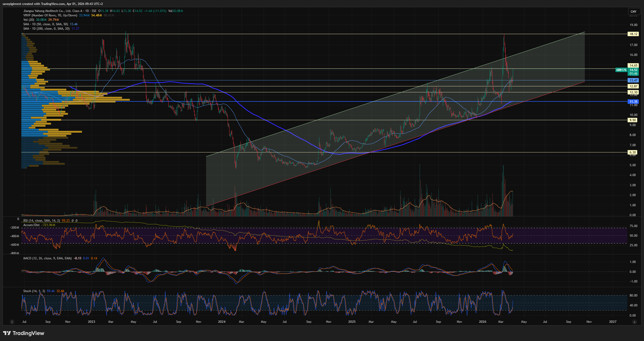This screenshot has height=341, width=644.
Task: Click the 9.50 support line price label
Action: click(x=633, y=120)
